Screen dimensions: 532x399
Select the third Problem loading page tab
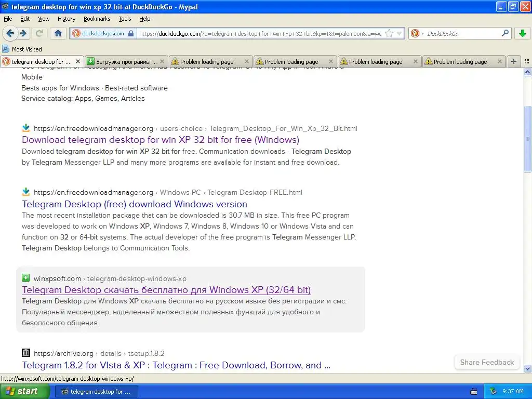point(379,61)
